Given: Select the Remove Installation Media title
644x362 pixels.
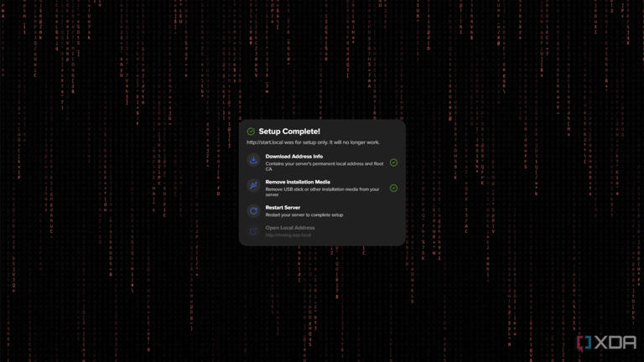Looking at the screenshot, I should click(298, 182).
